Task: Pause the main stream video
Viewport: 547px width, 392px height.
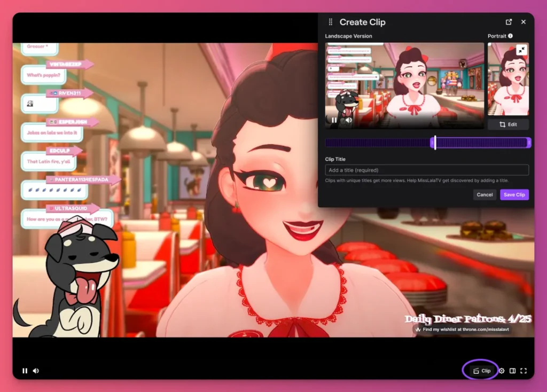Action: point(25,371)
